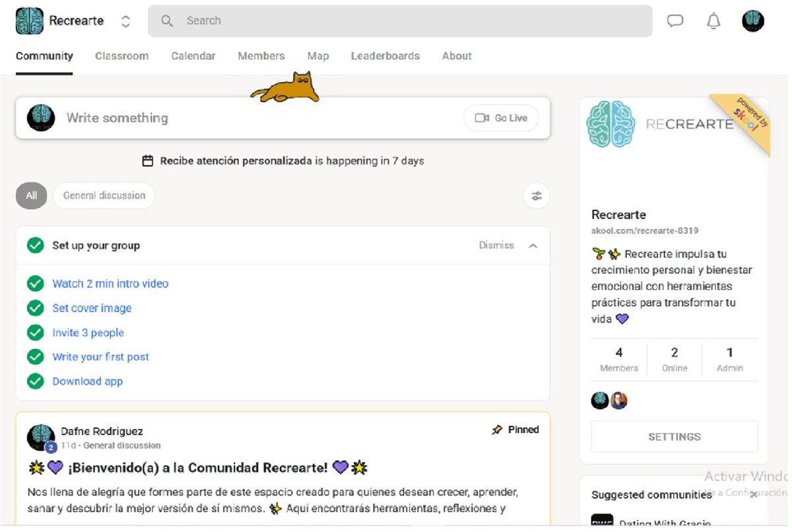The width and height of the screenshot is (792, 532).
Task: Select the All filter pill
Action: point(31,195)
